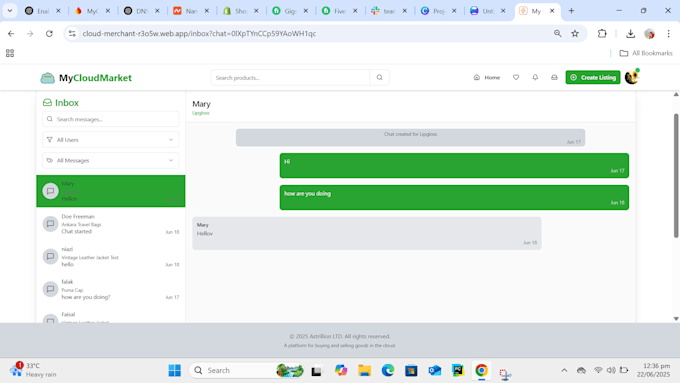The image size is (680, 383).
Task: Click the MyCloudMarket logo
Action: click(x=86, y=78)
